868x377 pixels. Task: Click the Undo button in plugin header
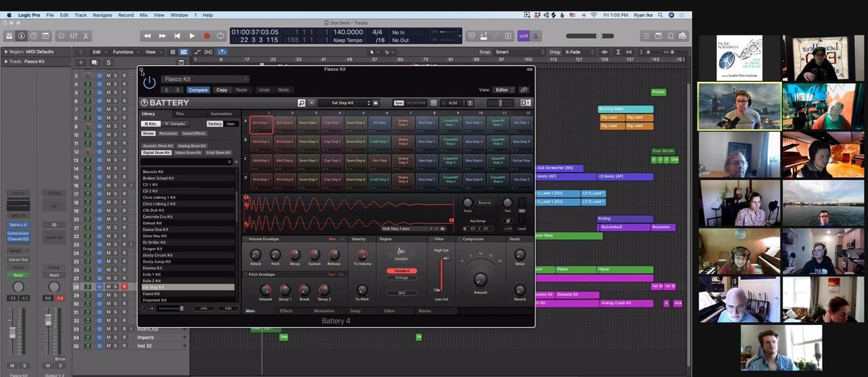coord(264,90)
